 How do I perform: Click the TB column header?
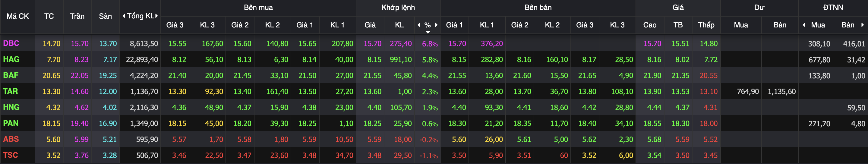click(x=678, y=25)
